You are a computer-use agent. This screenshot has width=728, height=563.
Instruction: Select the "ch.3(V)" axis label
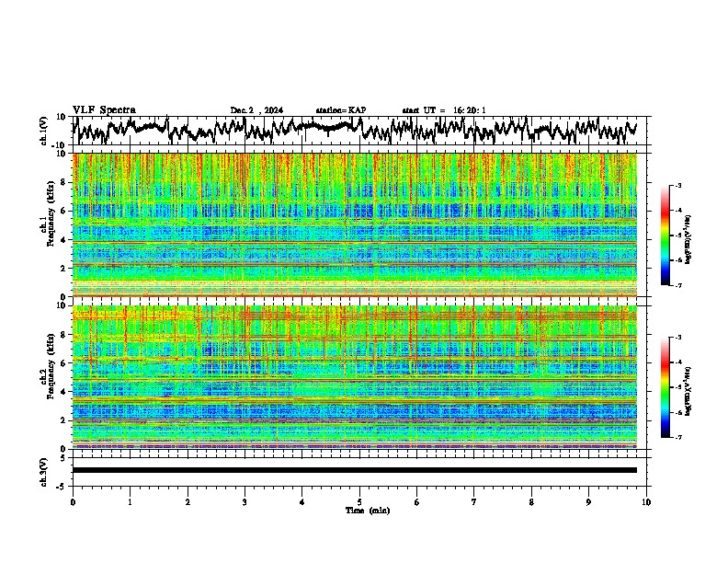pos(44,473)
